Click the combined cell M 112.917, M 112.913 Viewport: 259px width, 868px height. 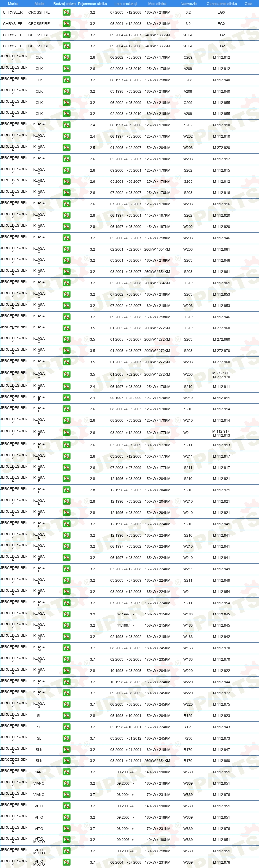(x=221, y=433)
